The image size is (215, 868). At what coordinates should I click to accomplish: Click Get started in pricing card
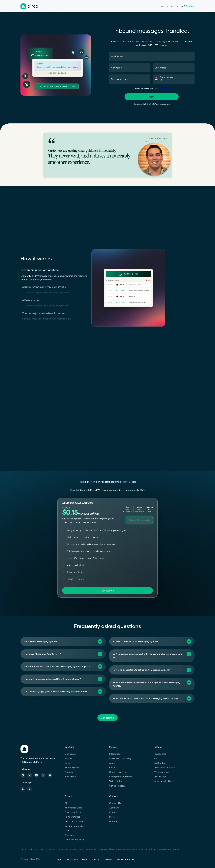(x=107, y=591)
